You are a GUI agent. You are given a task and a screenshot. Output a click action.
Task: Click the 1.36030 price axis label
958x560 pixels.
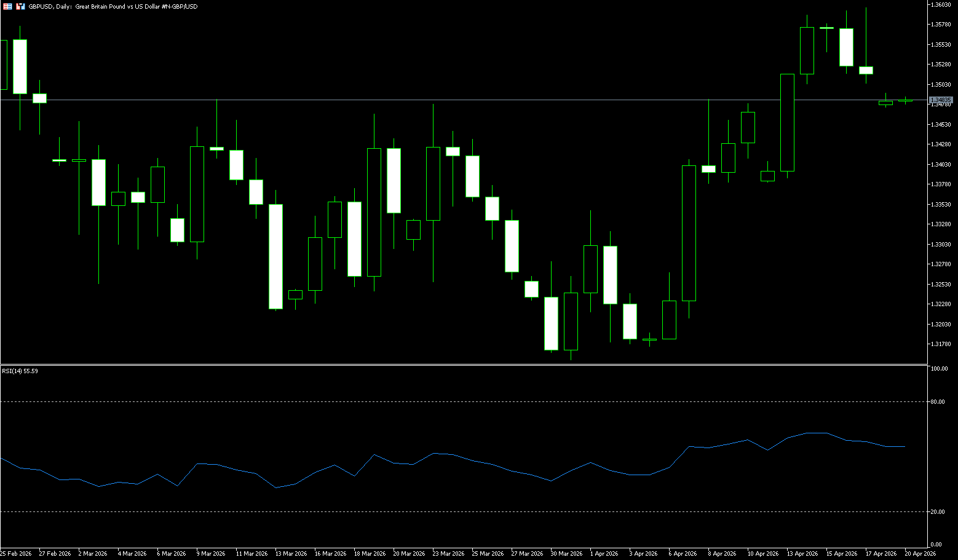(x=941, y=4)
